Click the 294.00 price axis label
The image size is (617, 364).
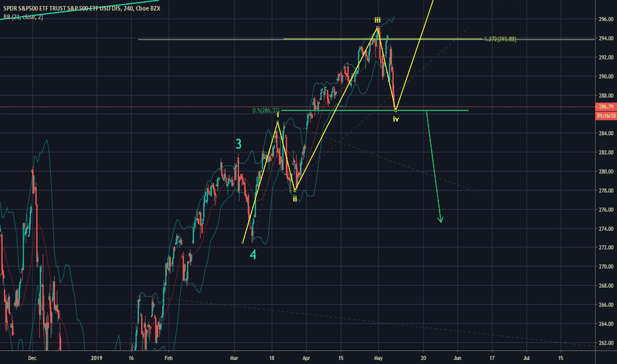[606, 38]
